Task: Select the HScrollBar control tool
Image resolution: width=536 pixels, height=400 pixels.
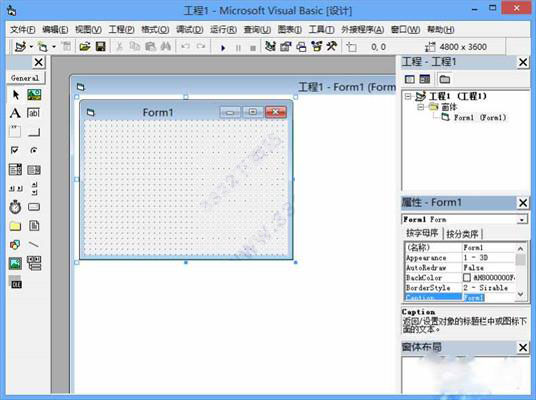Action: coord(15,188)
